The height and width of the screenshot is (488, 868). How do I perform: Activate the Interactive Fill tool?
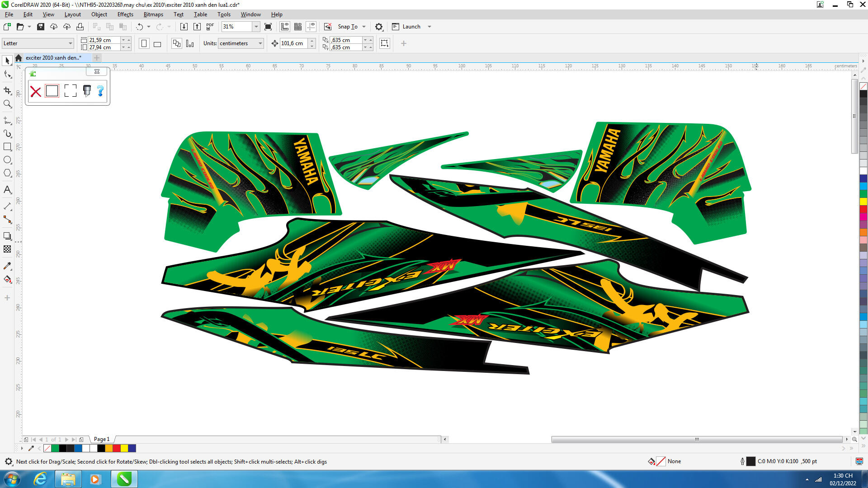pos(7,279)
